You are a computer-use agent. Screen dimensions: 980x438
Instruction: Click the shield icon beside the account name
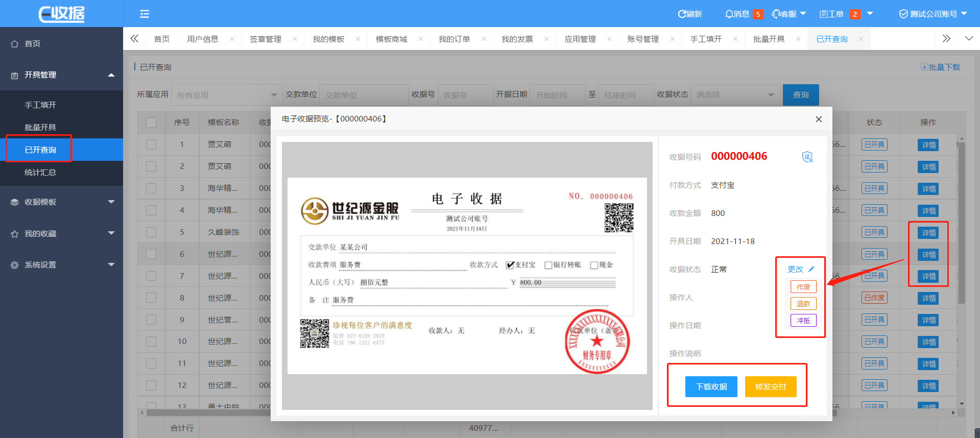(x=903, y=14)
